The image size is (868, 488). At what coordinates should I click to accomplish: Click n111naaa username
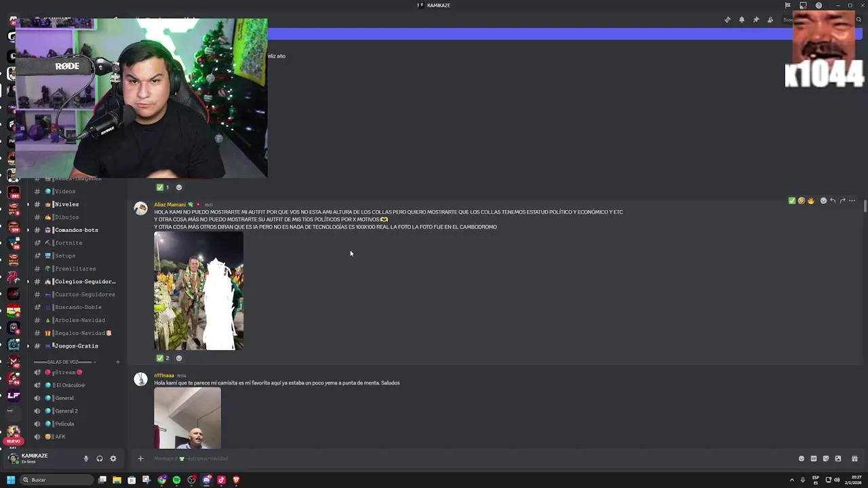(x=164, y=375)
